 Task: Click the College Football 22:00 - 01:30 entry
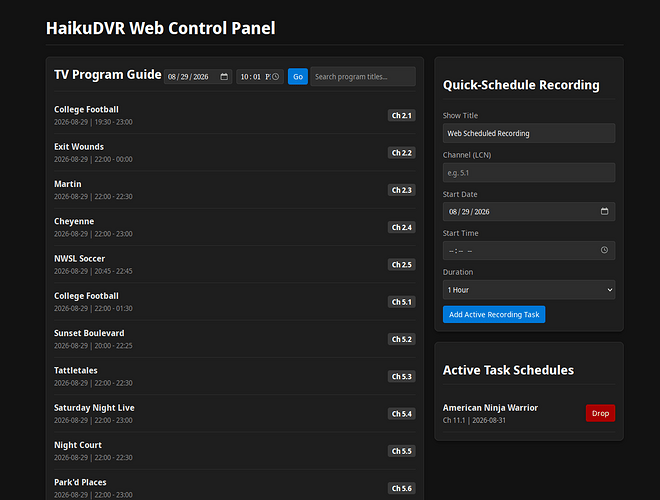(234, 302)
